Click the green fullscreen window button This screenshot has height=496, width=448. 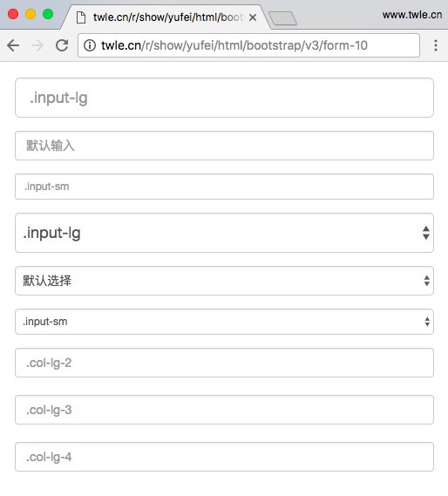point(48,14)
